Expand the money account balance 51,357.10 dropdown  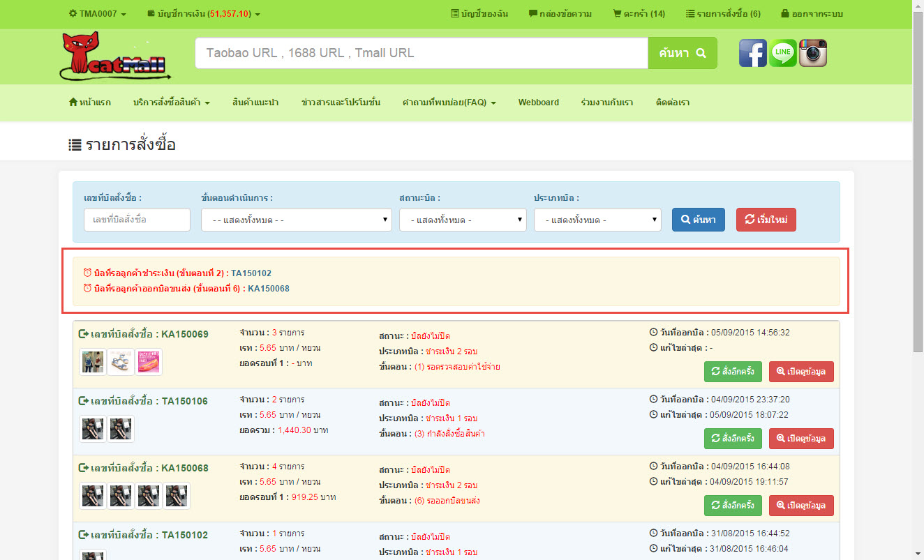click(204, 14)
